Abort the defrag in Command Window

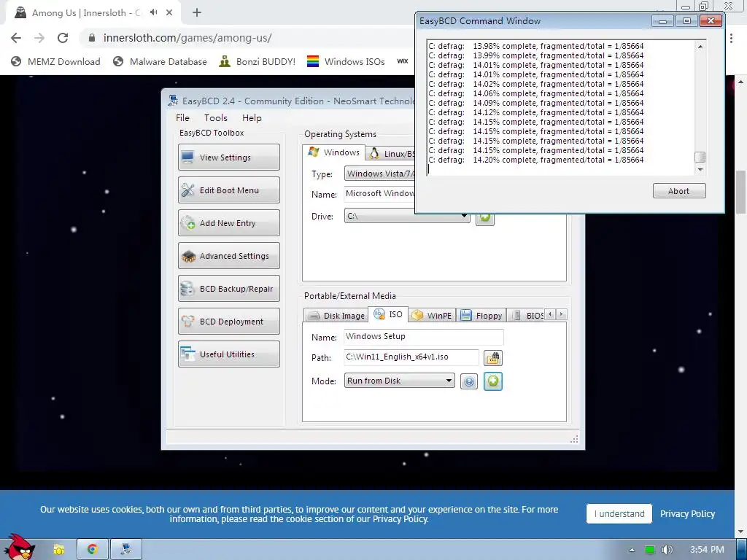point(679,191)
